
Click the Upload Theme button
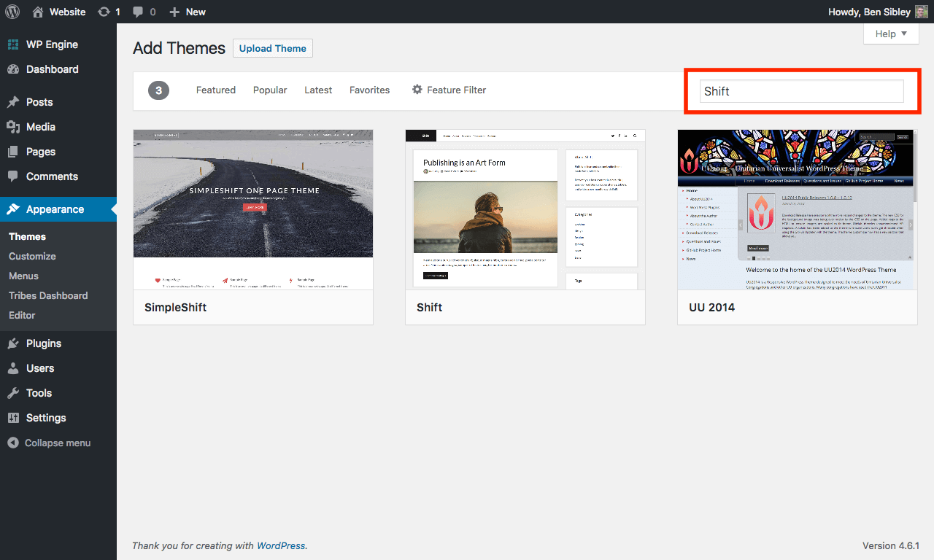point(273,48)
